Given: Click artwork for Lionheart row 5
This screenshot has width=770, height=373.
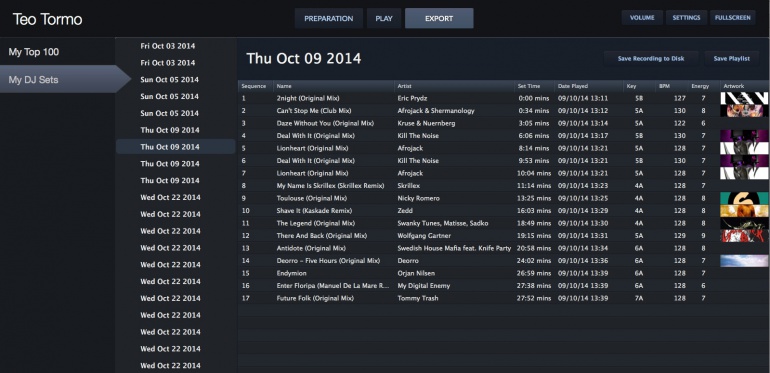Looking at the screenshot, I should [x=744, y=148].
